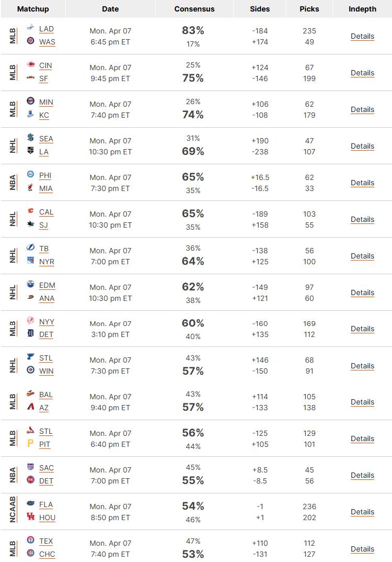Click the Dodgers logo beside LAD
392x562 pixels.
pyautogui.click(x=31, y=27)
